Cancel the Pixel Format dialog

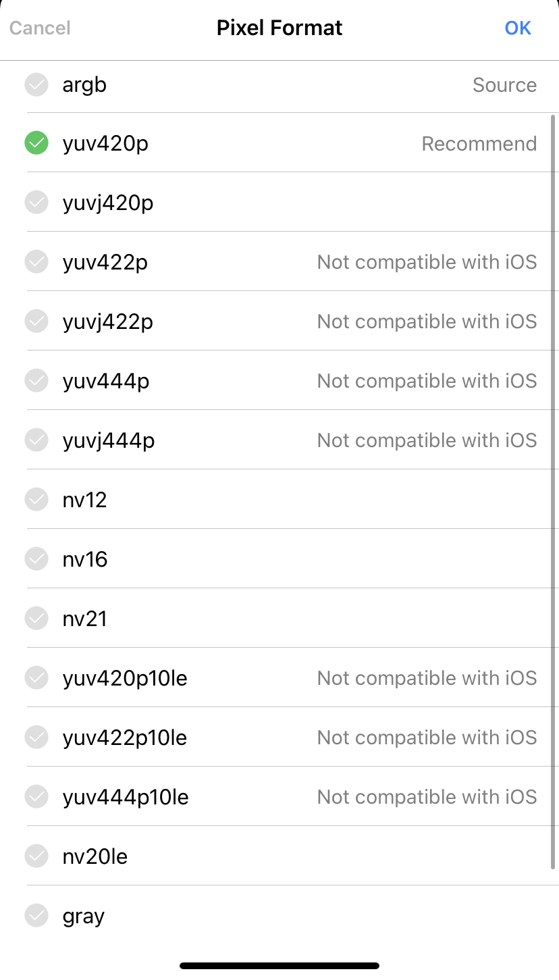coord(40,28)
